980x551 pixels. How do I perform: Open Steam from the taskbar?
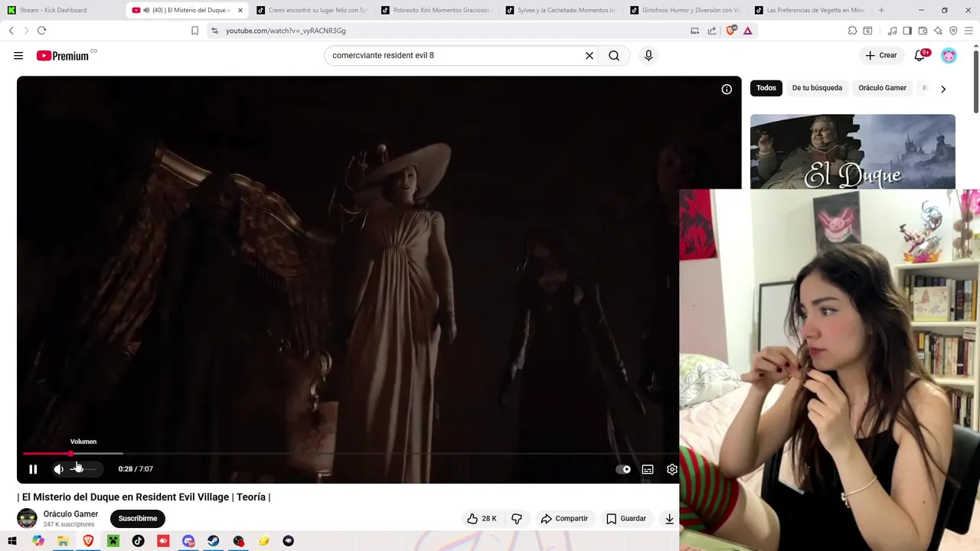pyautogui.click(x=213, y=541)
